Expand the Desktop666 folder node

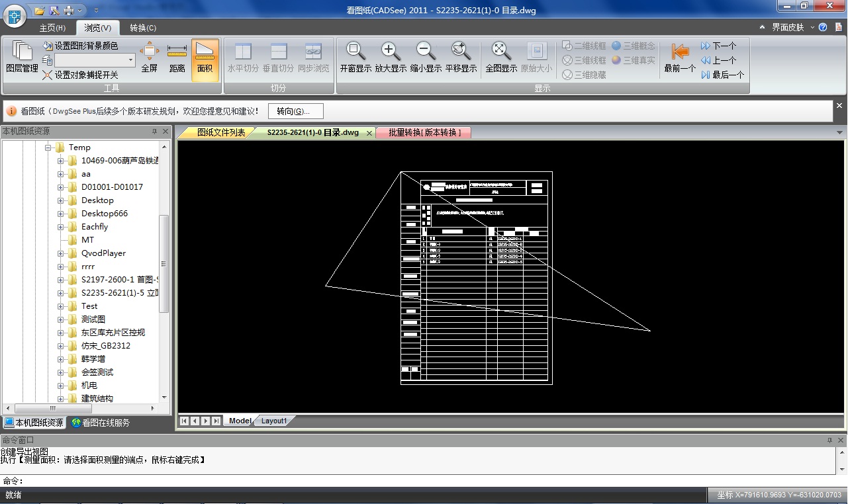(61, 214)
